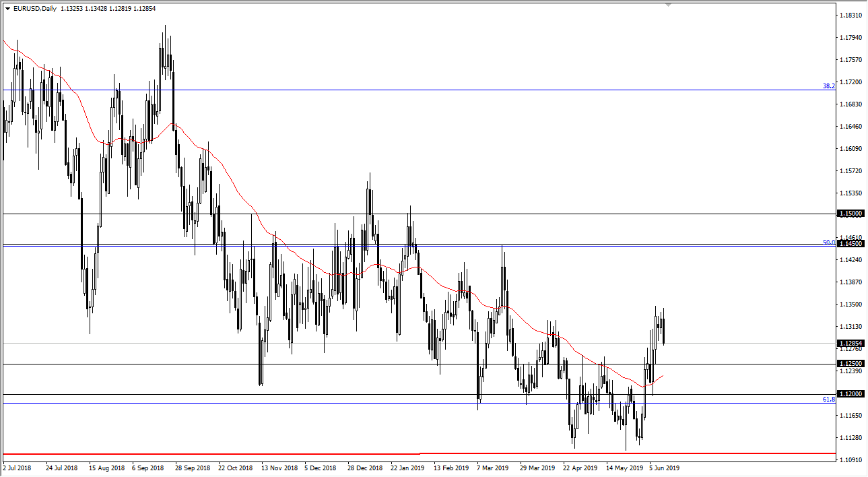Click the EURUSD,Daily chart title
This screenshot has width=868, height=477.
pyautogui.click(x=34, y=9)
